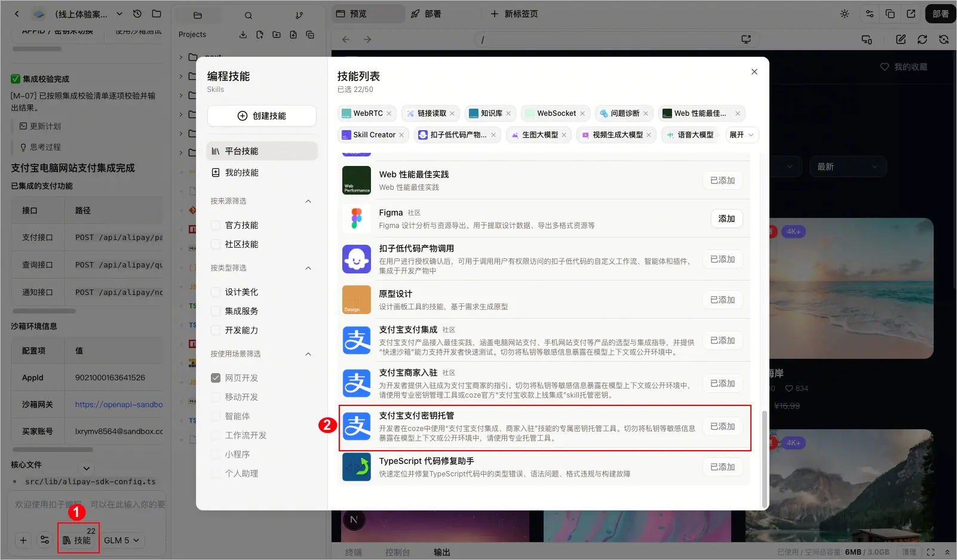
Task: Click the Figma skill logo
Action: click(x=357, y=219)
